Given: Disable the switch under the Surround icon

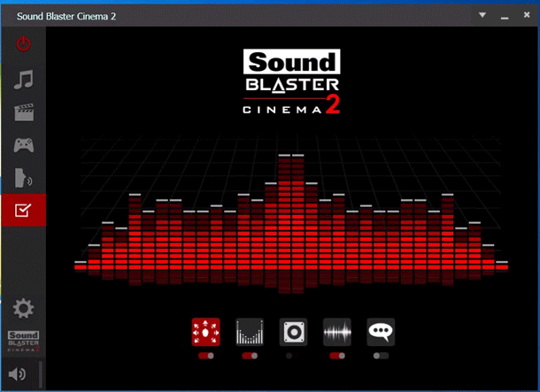Looking at the screenshot, I should (x=206, y=355).
